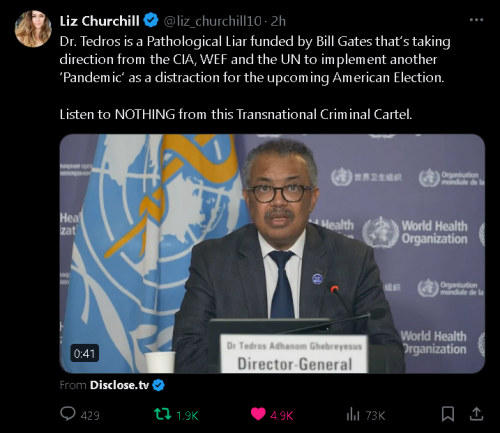Open the three-dot more options menu
Image resolution: width=500 pixels, height=433 pixels.
476,20
